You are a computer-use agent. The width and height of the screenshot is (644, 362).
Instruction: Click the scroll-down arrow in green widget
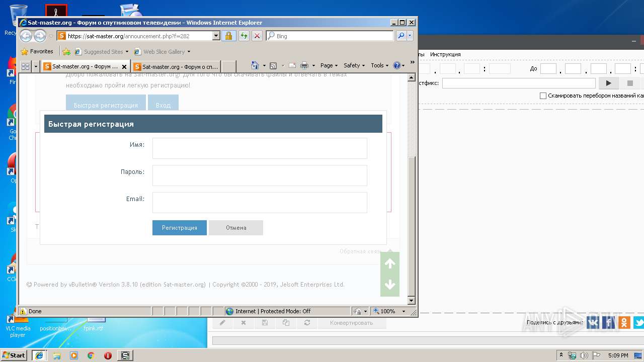point(390,285)
